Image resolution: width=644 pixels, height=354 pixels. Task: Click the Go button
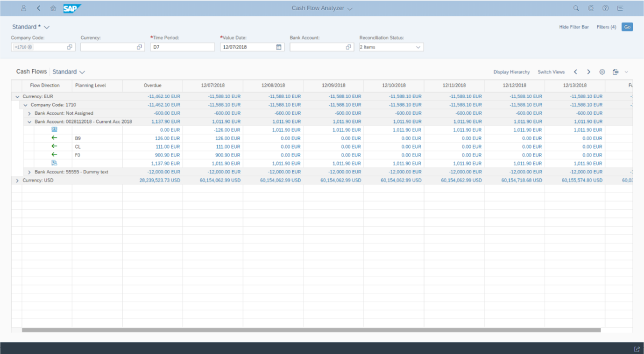[627, 27]
